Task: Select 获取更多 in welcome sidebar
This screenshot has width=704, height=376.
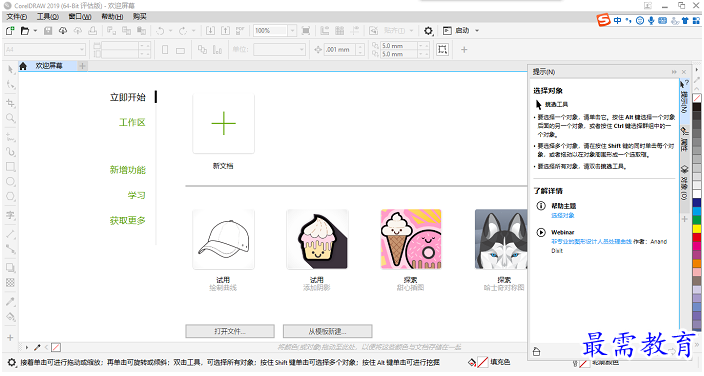Action: pos(128,221)
